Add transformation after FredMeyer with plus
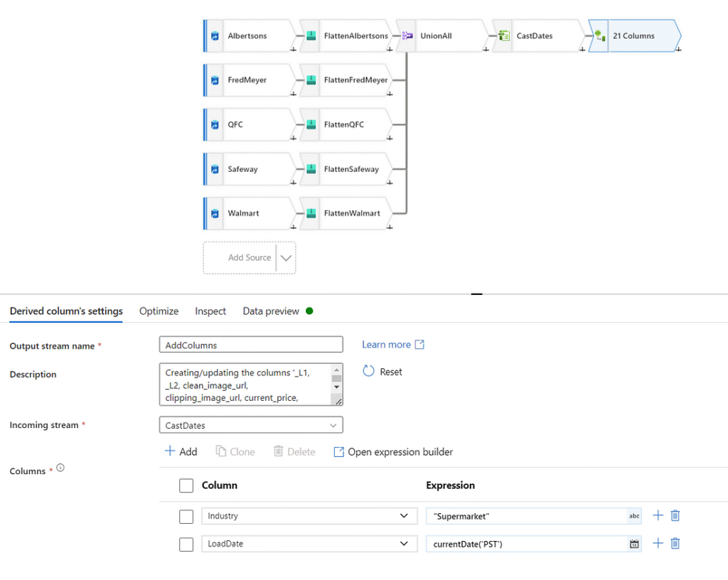This screenshot has width=728, height=580. coord(294,94)
